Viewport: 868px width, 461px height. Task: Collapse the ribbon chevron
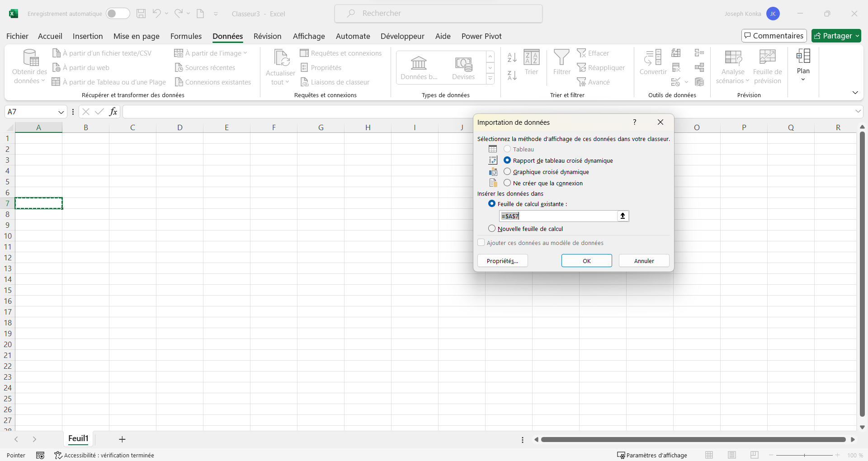(855, 93)
